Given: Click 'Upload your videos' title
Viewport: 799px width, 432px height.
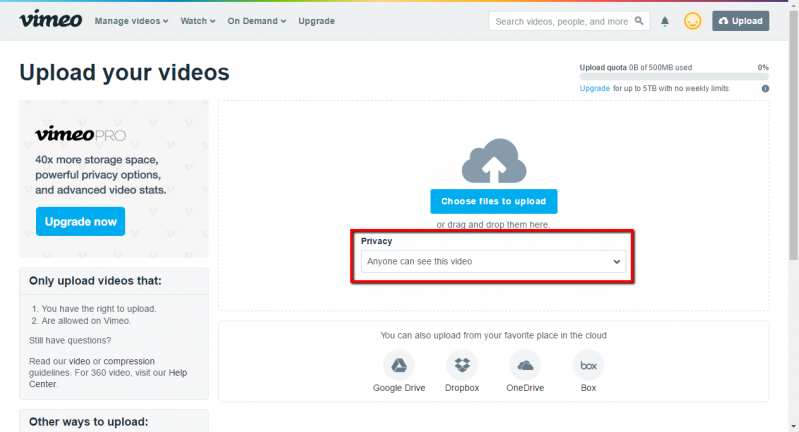Looking at the screenshot, I should coord(124,72).
